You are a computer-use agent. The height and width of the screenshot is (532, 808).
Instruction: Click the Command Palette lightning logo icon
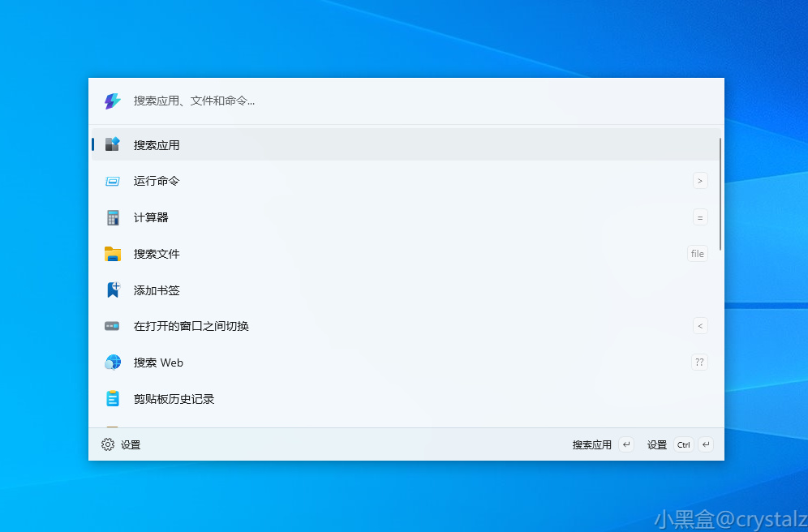pos(112,101)
